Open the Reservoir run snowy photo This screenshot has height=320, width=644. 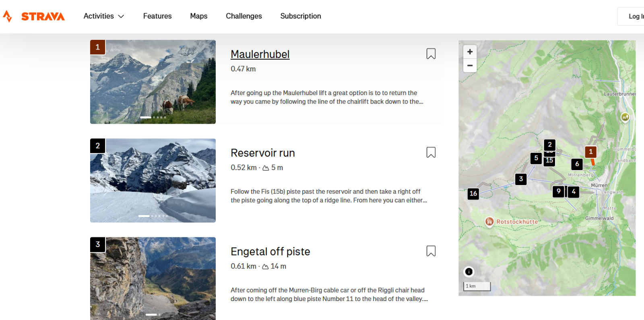pyautogui.click(x=153, y=181)
